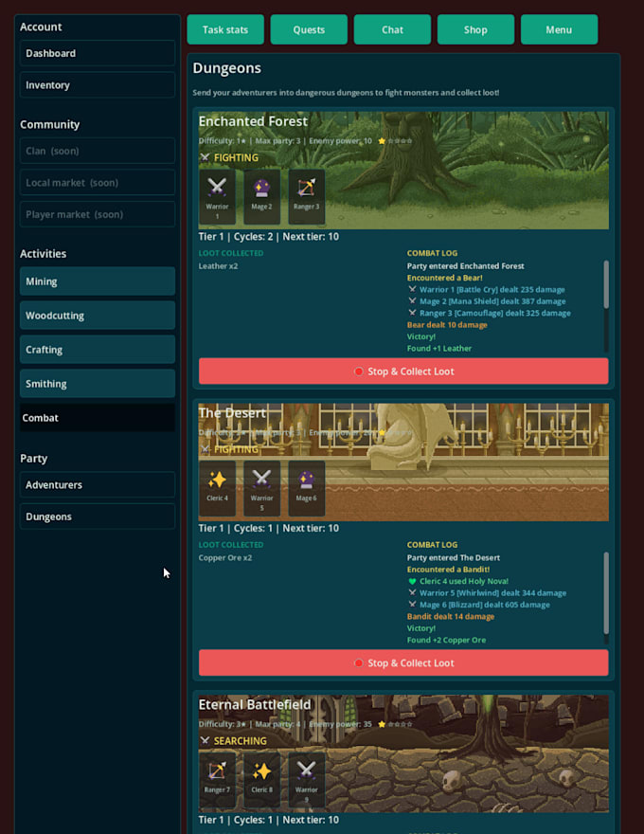Open the Smithing activity
Viewport: 644px width, 834px height.
[x=98, y=384]
